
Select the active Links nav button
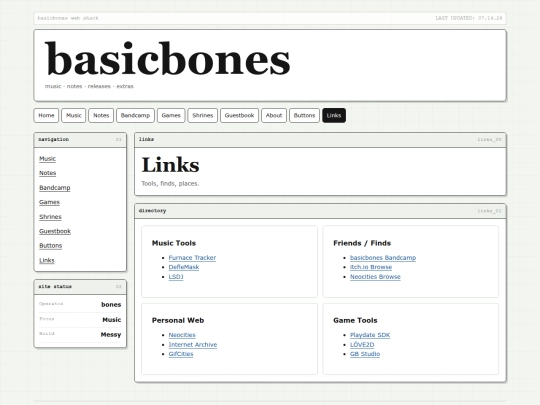(334, 115)
